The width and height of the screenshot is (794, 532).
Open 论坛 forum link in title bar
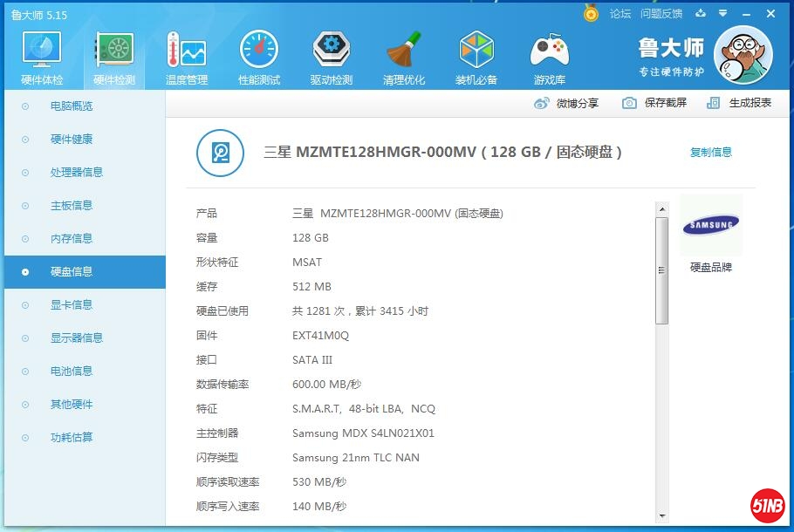(620, 14)
